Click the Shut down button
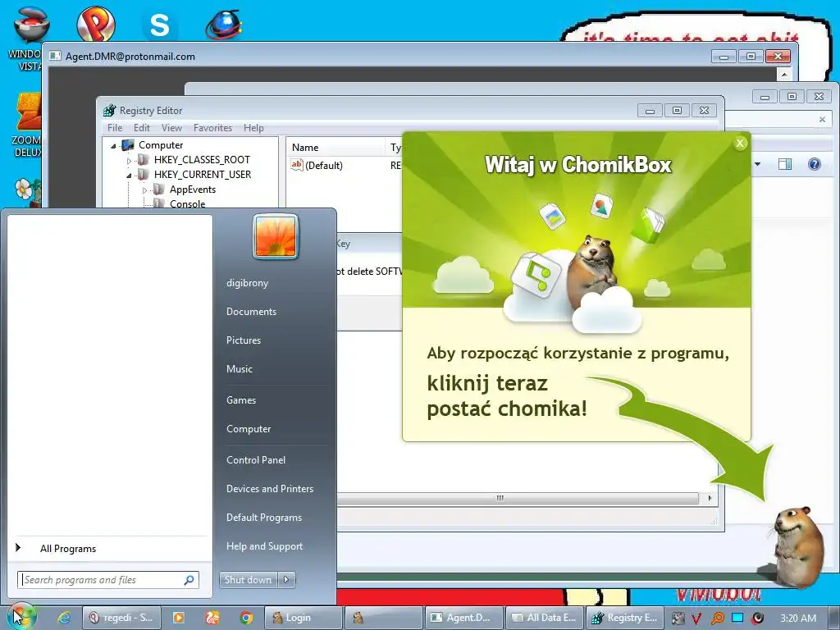840x630 pixels. pyautogui.click(x=248, y=580)
